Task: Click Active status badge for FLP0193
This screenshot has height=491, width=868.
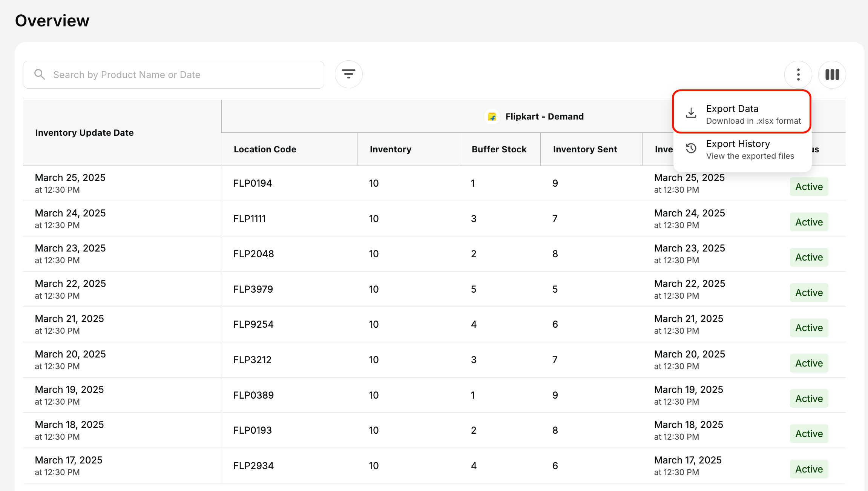Action: tap(809, 434)
